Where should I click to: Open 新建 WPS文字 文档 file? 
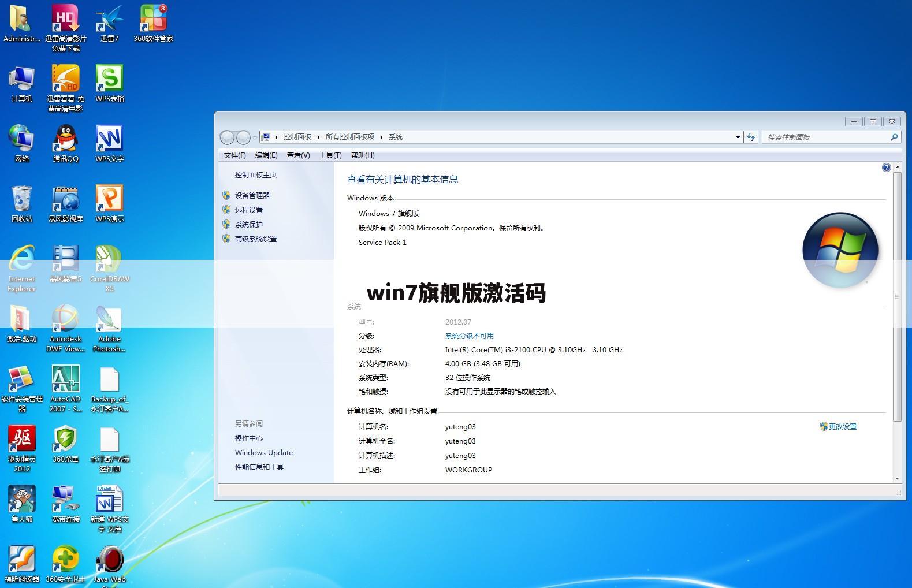coord(109,508)
